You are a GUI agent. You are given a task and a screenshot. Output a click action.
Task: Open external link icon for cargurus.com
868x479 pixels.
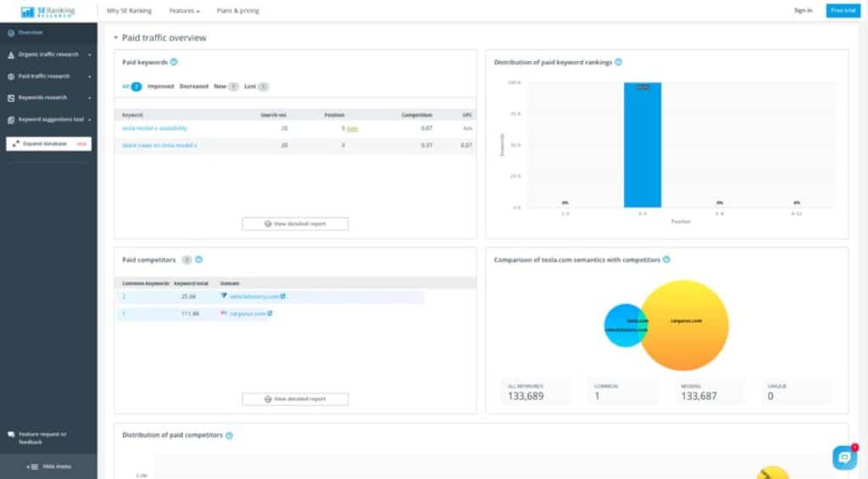click(x=270, y=314)
